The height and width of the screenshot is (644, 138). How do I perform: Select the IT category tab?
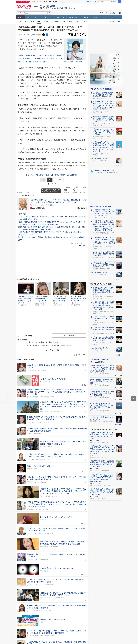pos(64,21)
